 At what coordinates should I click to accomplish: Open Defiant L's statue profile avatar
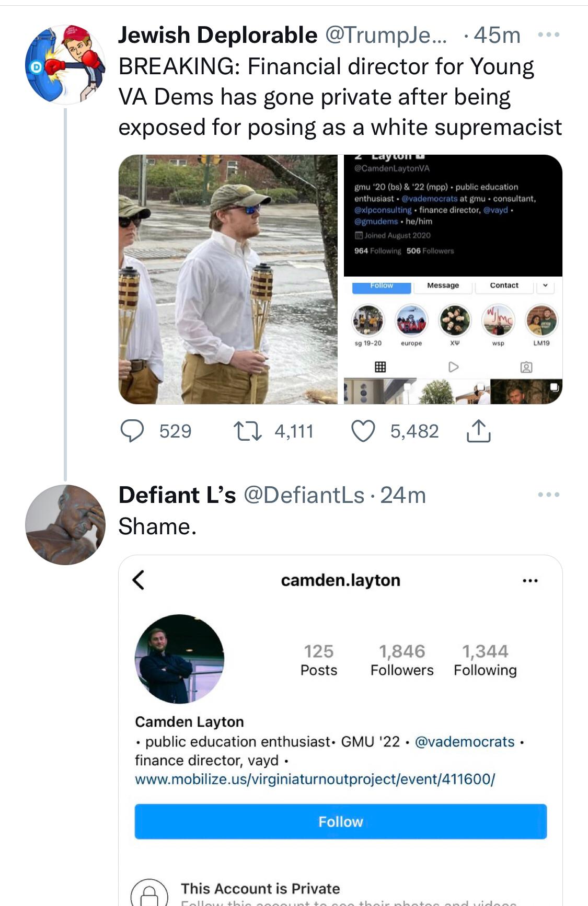pos(65,524)
